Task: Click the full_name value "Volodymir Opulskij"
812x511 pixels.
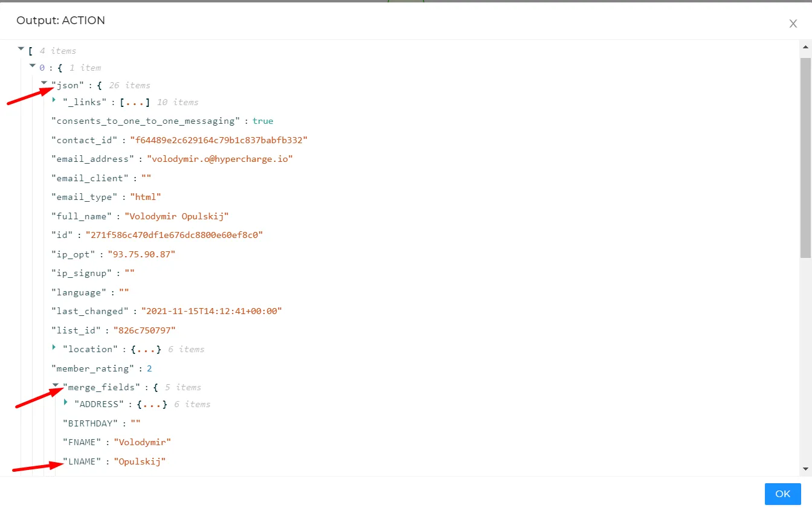Action: (x=177, y=216)
